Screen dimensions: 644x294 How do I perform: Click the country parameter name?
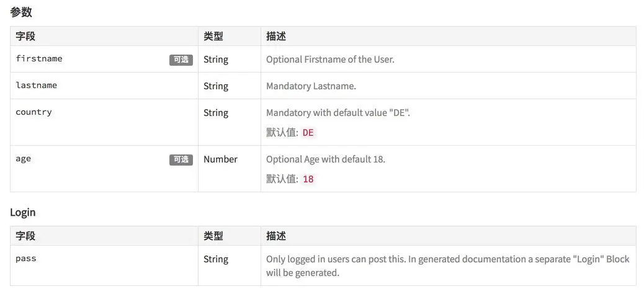[x=34, y=112]
